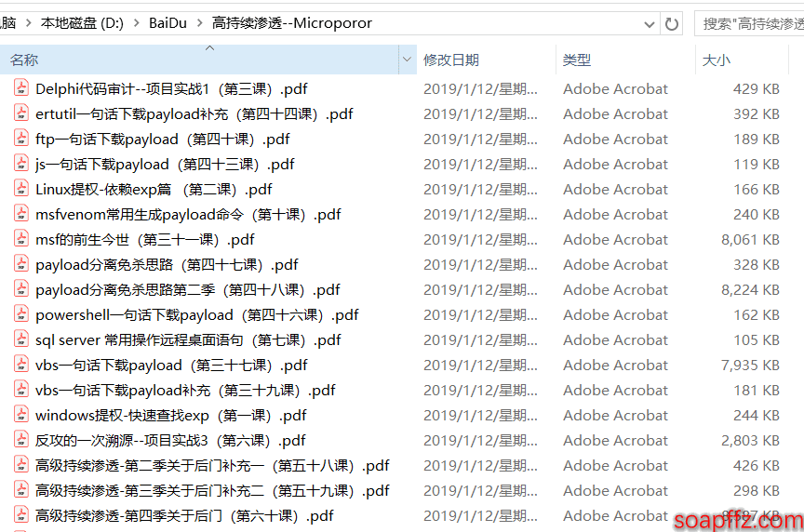Navigate to 本地磁盘 (D:) in breadcrumb
Screen dimensions: 804x532
pos(82,23)
